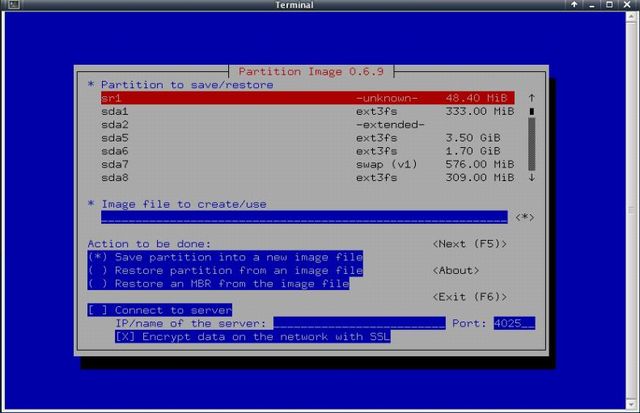The width and height of the screenshot is (640, 413).
Task: Click the Terminal scrollbar down arrow
Action: 631,404
